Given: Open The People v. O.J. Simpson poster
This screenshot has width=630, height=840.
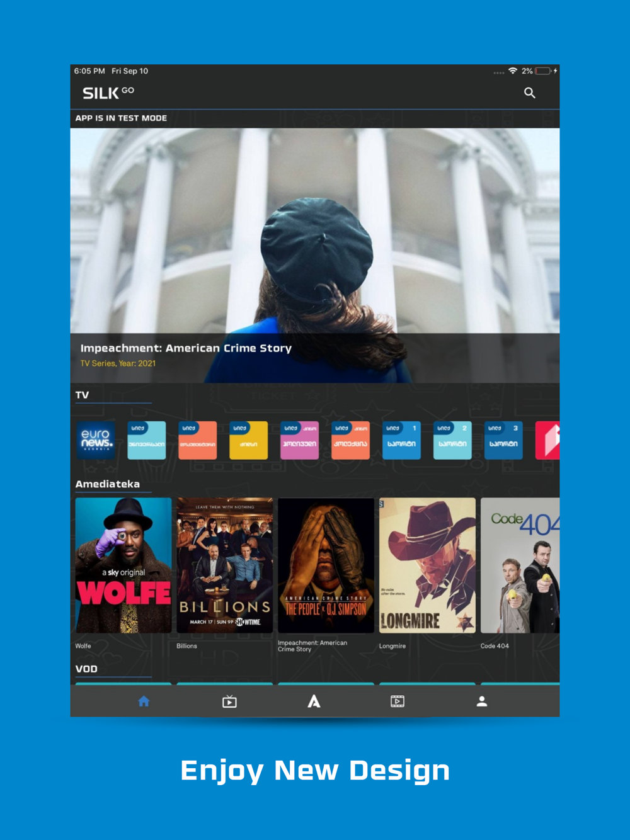Looking at the screenshot, I should (x=326, y=565).
